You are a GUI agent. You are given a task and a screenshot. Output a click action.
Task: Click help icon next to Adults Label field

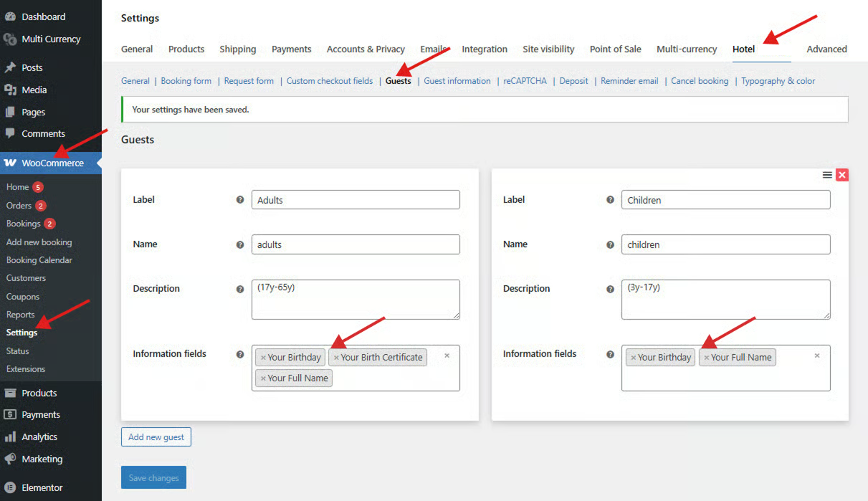[x=240, y=200]
